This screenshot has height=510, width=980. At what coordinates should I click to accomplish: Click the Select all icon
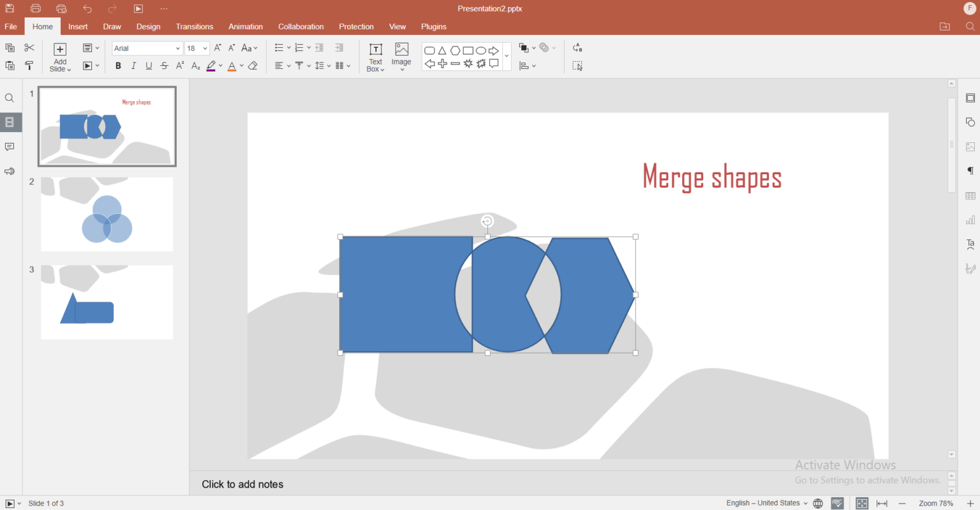tap(577, 66)
